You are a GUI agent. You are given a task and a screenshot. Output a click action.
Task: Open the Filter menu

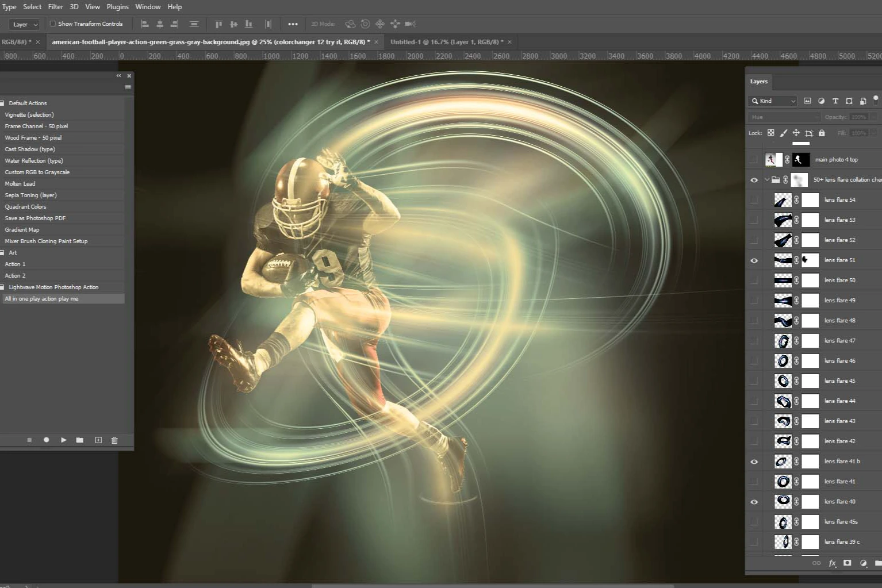(x=55, y=6)
